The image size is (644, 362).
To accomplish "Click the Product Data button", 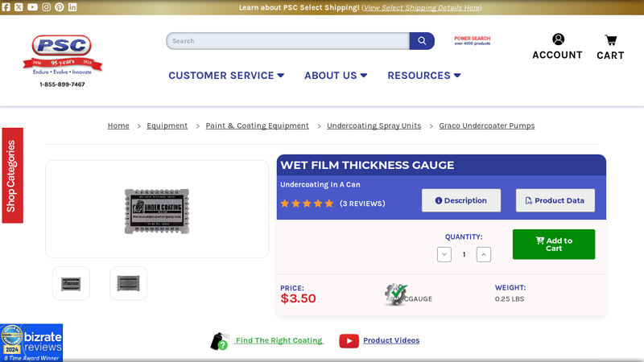I will [555, 200].
